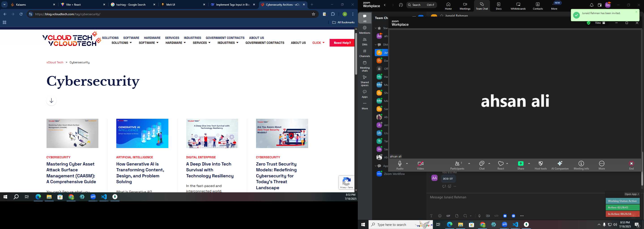
Task: Open the Zoom More tab with NEW badge
Action: (554, 6)
